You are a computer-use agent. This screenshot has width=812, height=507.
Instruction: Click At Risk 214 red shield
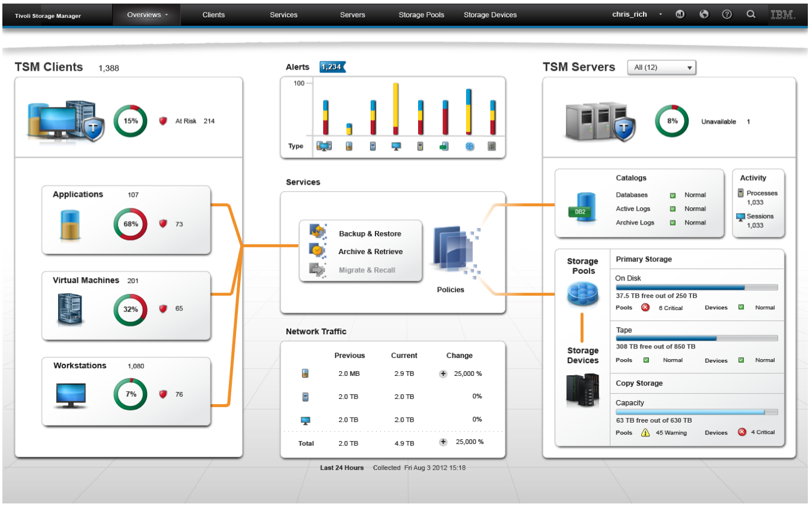pyautogui.click(x=163, y=121)
